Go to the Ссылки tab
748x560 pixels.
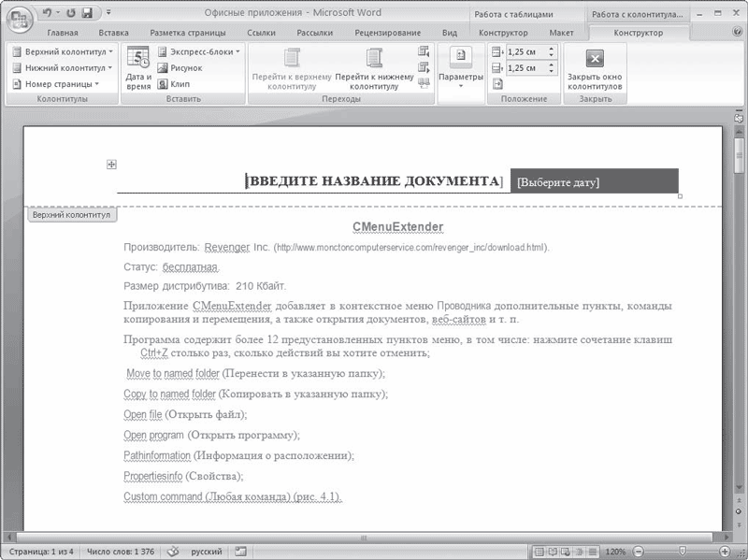[261, 33]
